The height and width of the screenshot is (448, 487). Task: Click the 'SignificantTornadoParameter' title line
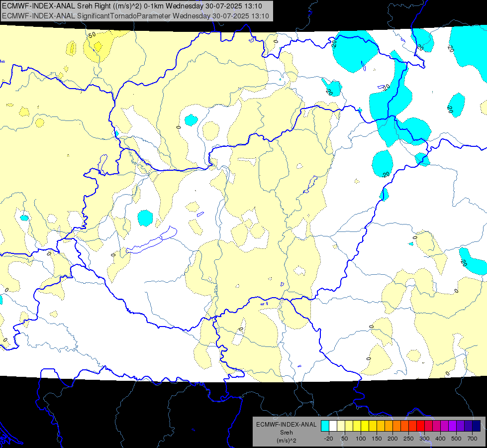[x=135, y=16]
